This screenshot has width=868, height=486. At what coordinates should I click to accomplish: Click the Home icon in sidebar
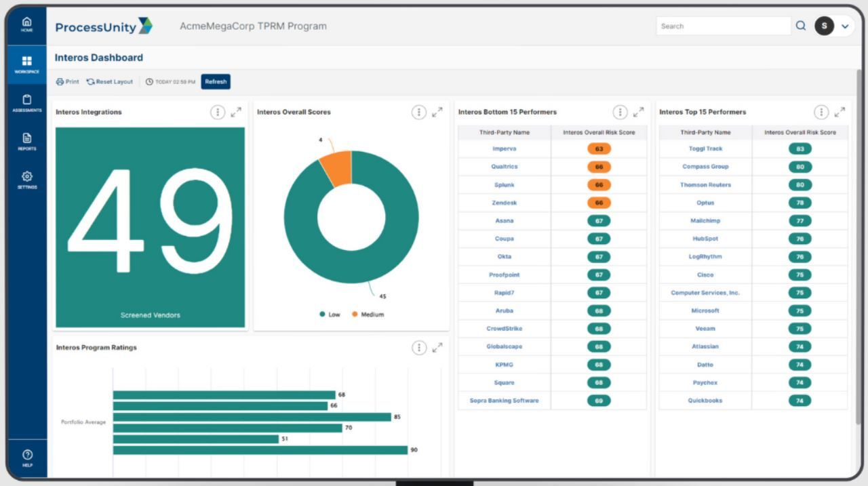27,24
